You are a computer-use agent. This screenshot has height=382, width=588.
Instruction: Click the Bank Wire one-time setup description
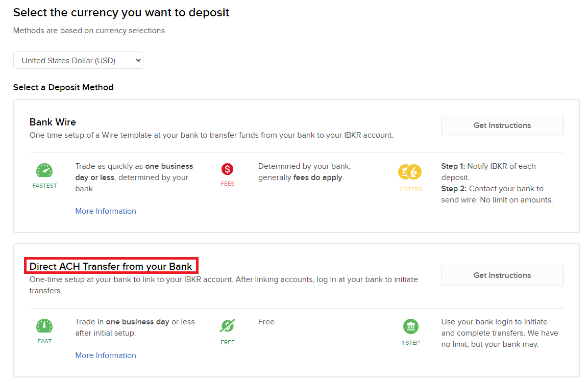(211, 135)
